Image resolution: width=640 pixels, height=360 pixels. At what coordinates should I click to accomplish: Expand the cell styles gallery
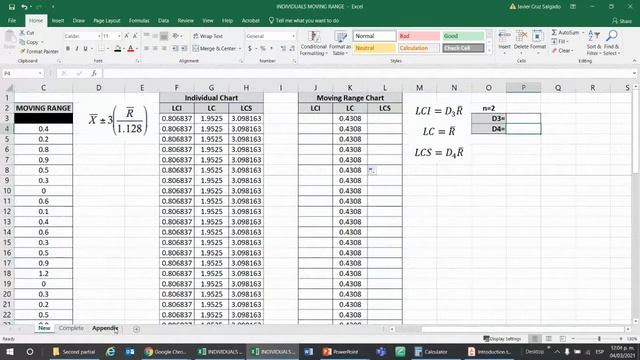489,51
